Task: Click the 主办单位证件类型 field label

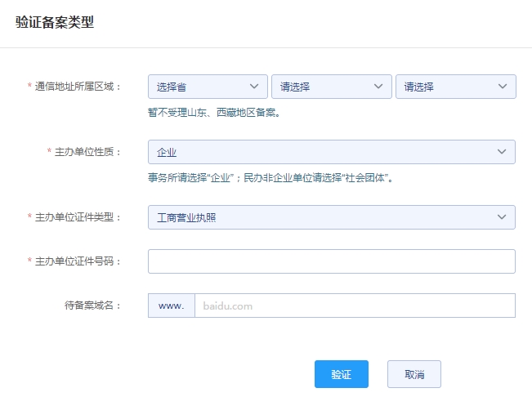Action: [x=78, y=217]
